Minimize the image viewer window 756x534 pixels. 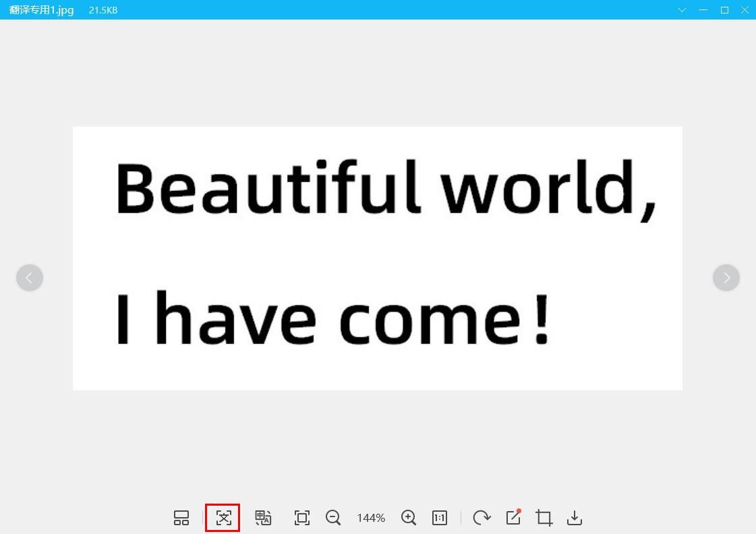pos(703,10)
